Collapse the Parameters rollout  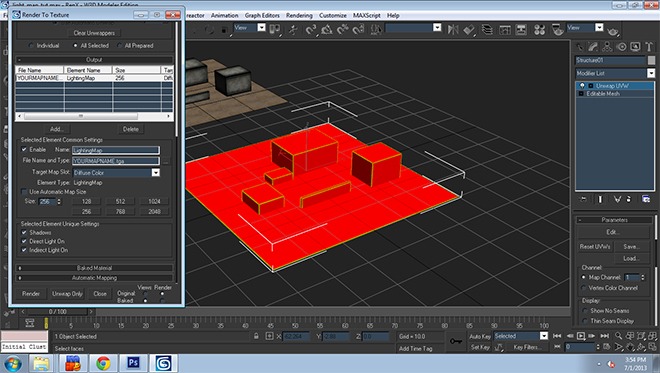coord(614,220)
